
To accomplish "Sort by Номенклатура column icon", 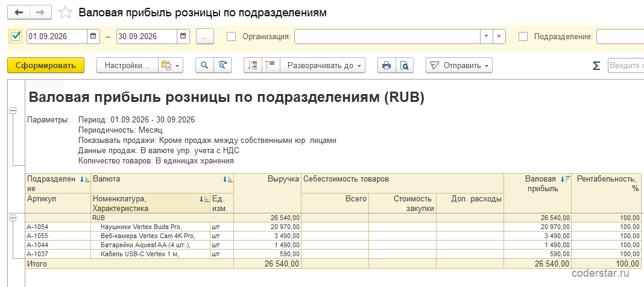I will tap(204, 199).
